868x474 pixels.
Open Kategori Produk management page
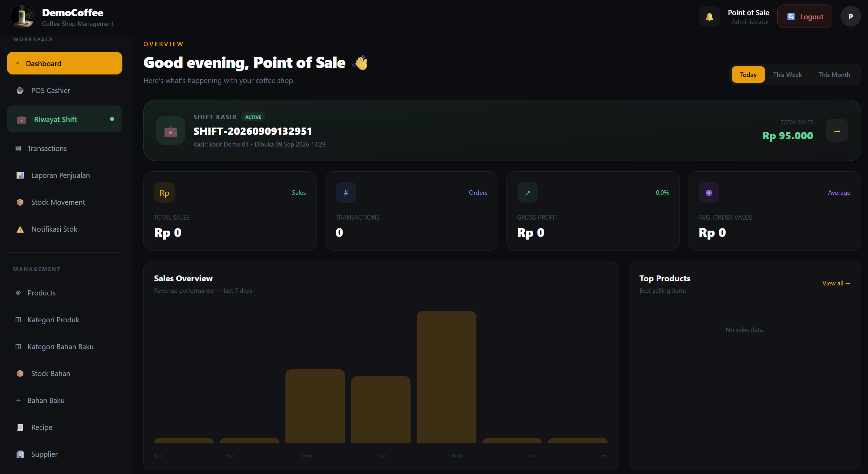coord(64,320)
